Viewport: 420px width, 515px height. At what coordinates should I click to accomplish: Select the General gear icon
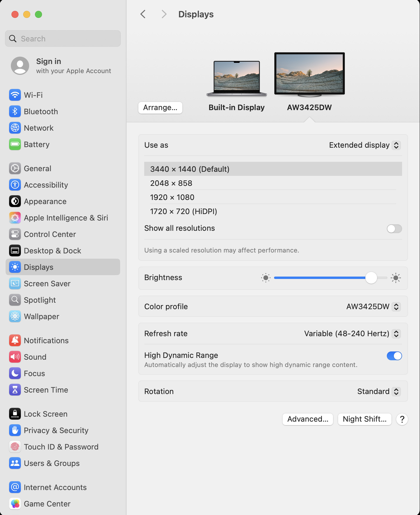click(15, 168)
